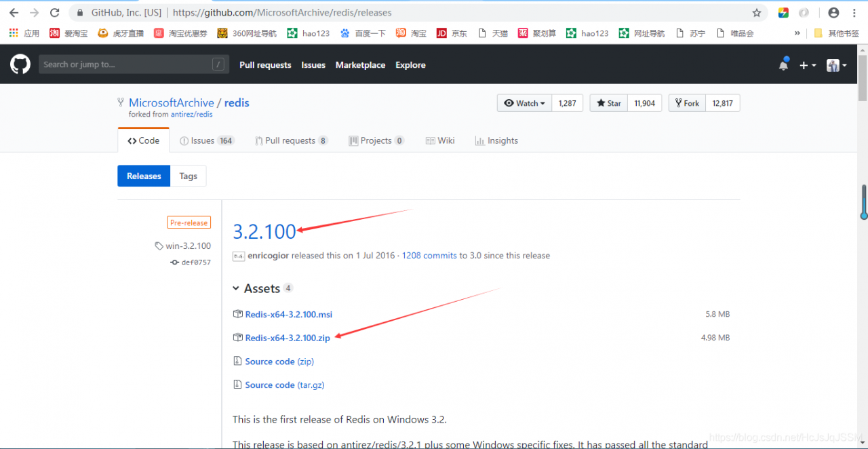Open the Pull requests tab showing 8
The width and height of the screenshot is (868, 449).
pos(291,140)
